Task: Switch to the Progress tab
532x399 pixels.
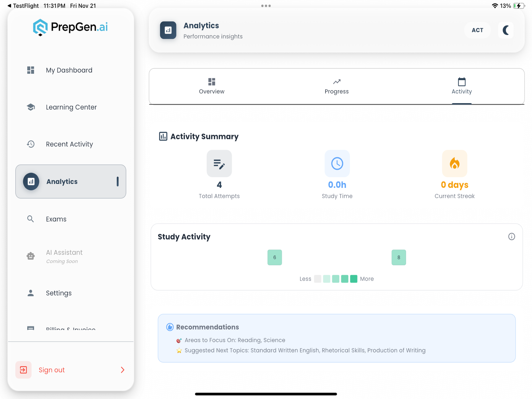Action: click(x=337, y=86)
